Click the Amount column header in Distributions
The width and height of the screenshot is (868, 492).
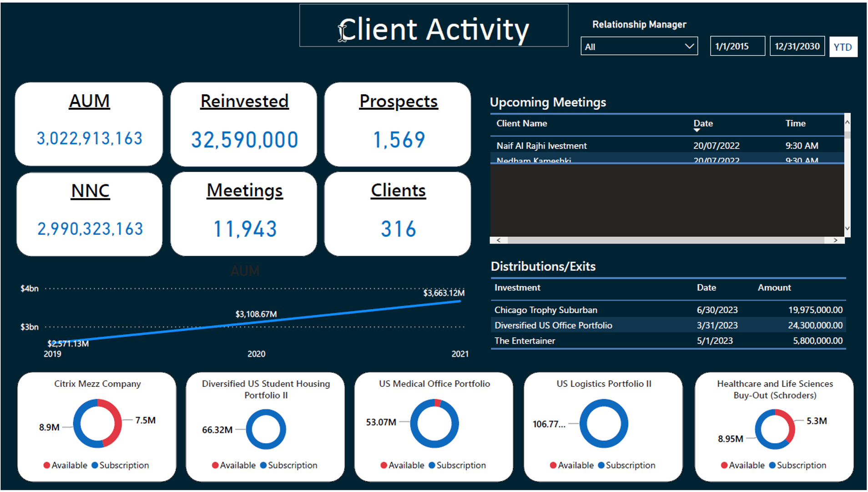point(774,288)
